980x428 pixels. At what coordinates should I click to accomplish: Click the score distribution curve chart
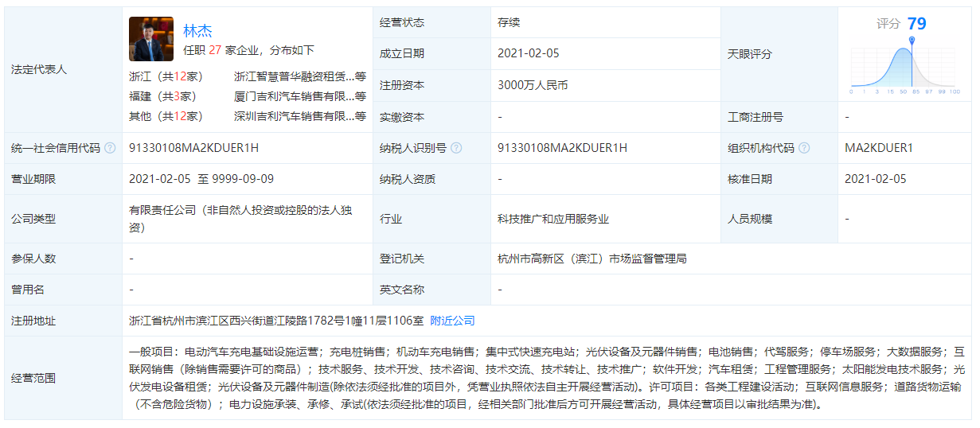(903, 69)
